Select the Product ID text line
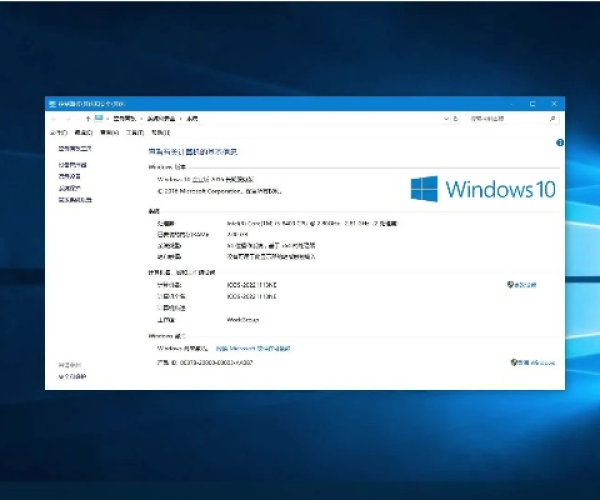The width and height of the screenshot is (600, 500). (x=205, y=363)
